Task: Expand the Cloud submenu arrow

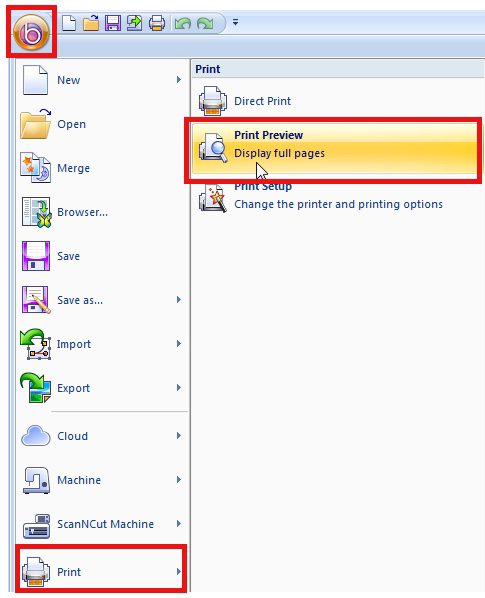Action: [x=179, y=436]
